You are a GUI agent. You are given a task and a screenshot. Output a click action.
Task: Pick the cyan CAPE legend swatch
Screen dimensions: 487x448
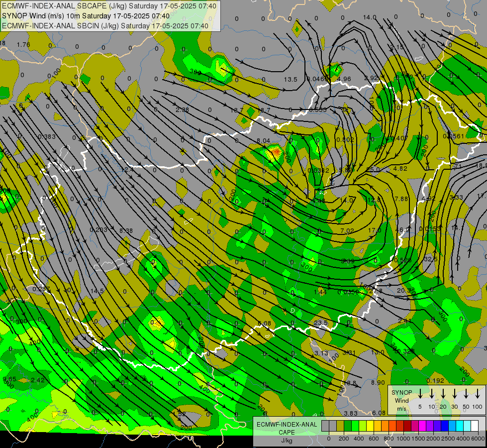point(459,426)
